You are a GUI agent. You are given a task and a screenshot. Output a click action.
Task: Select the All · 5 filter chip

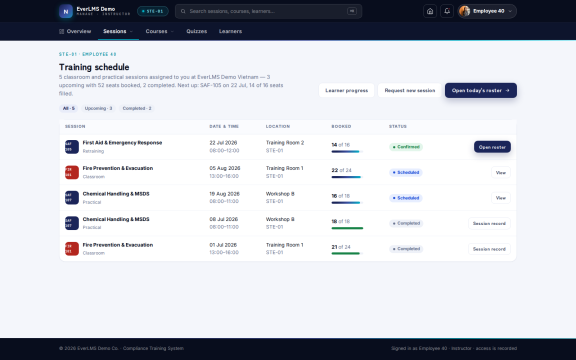click(x=68, y=108)
